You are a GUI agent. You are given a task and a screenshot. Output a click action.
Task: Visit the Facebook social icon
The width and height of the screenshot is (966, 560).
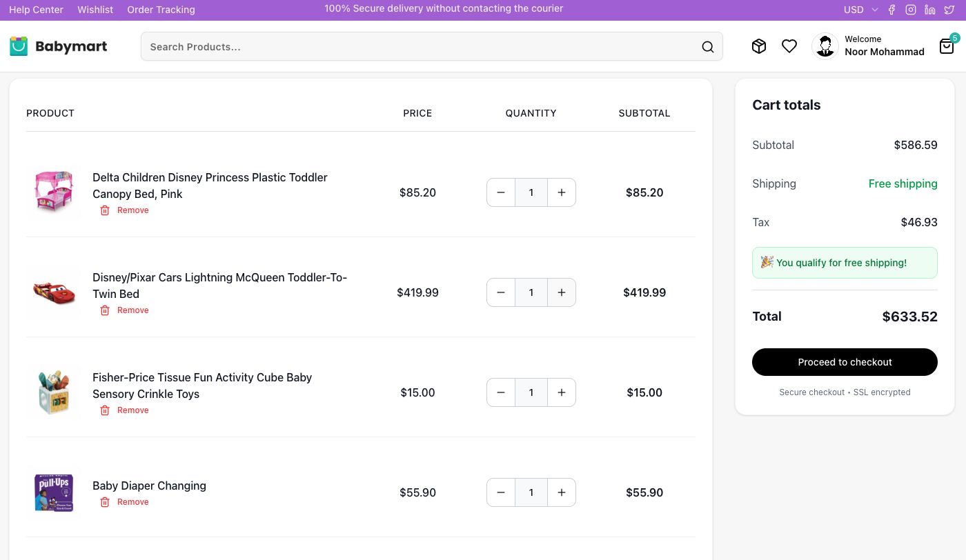pyautogui.click(x=891, y=10)
